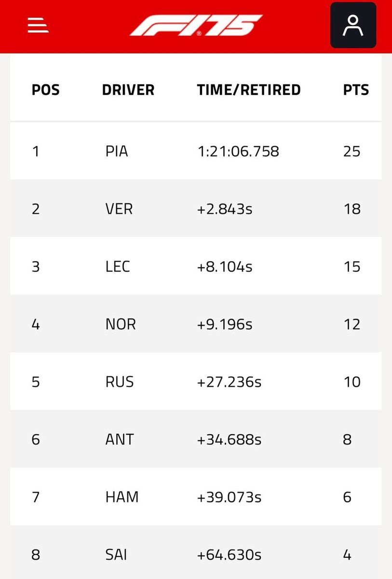
Task: Tap driver SAI in eighth place
Action: pos(116,555)
